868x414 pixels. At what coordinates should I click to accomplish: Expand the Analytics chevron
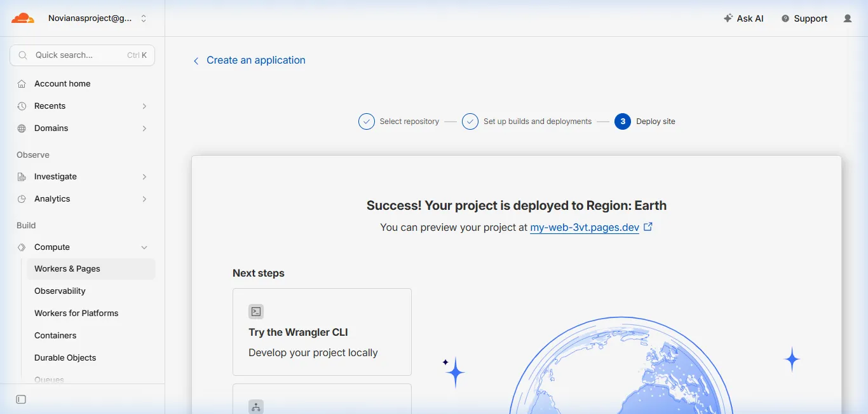(x=144, y=199)
